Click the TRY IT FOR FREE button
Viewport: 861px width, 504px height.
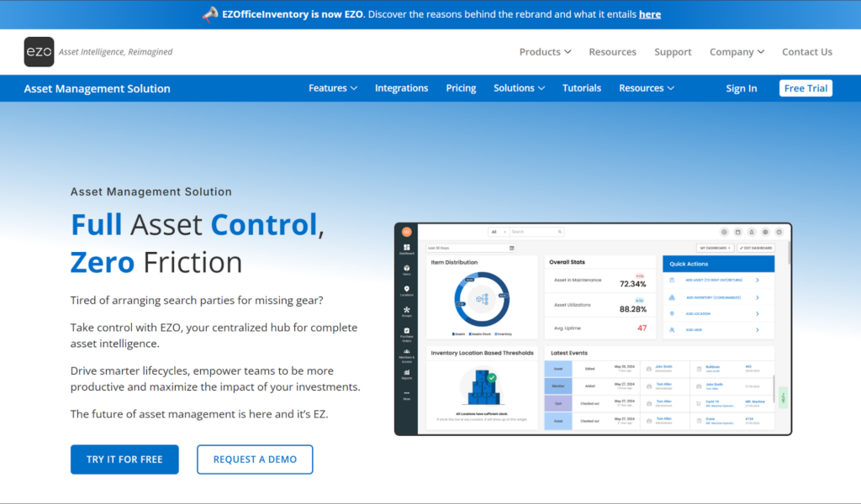pos(124,459)
